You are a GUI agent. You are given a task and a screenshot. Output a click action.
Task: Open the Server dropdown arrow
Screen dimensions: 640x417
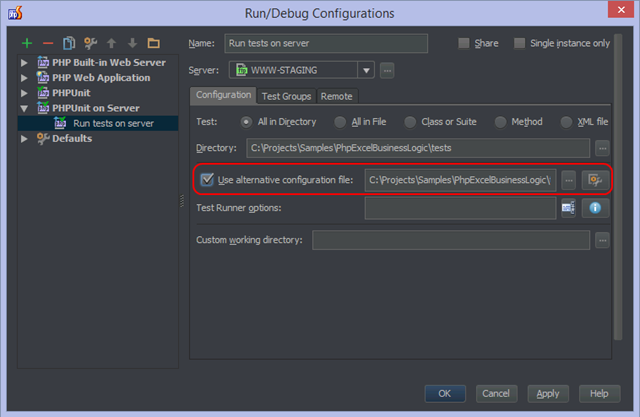pos(366,70)
